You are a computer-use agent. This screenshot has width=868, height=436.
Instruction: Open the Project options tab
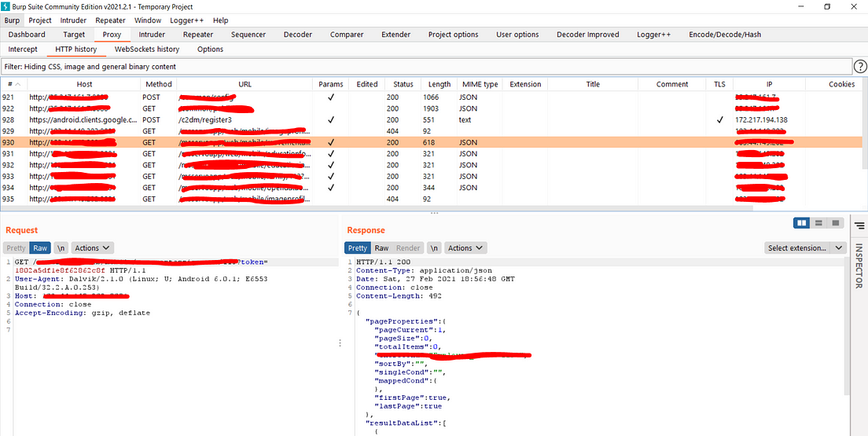point(454,35)
